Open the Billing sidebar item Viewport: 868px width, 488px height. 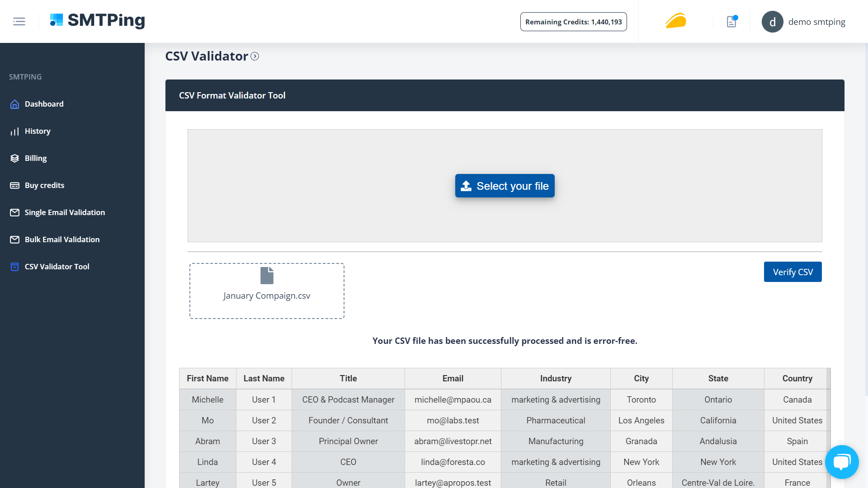(36, 158)
